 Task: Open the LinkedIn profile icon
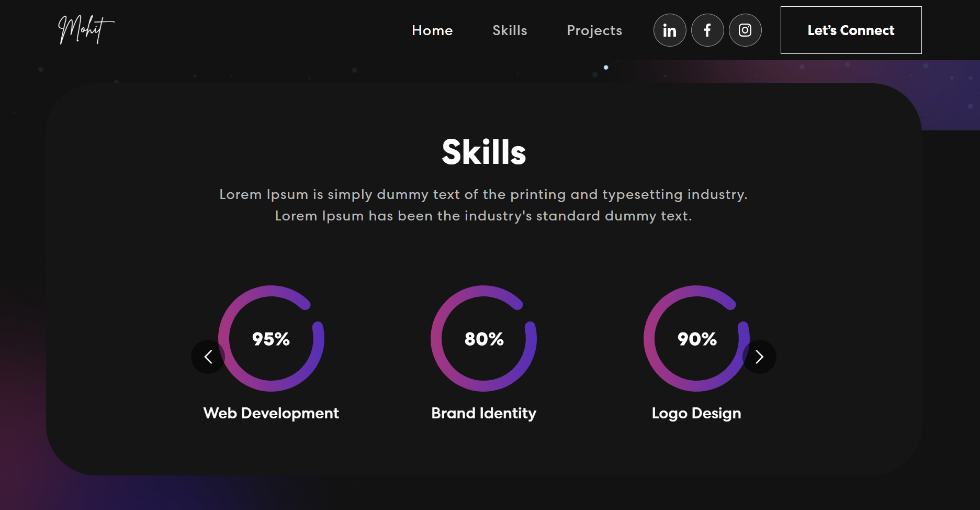670,30
